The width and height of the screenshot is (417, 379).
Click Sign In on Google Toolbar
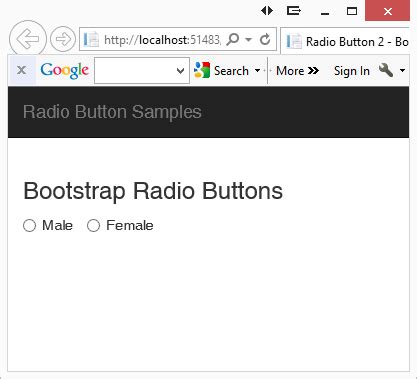(352, 71)
